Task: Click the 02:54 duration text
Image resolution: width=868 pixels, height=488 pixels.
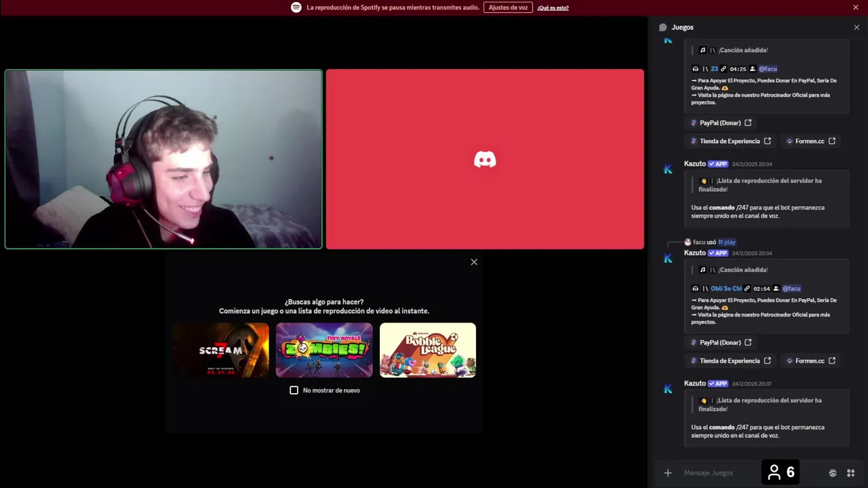Action: click(x=762, y=288)
